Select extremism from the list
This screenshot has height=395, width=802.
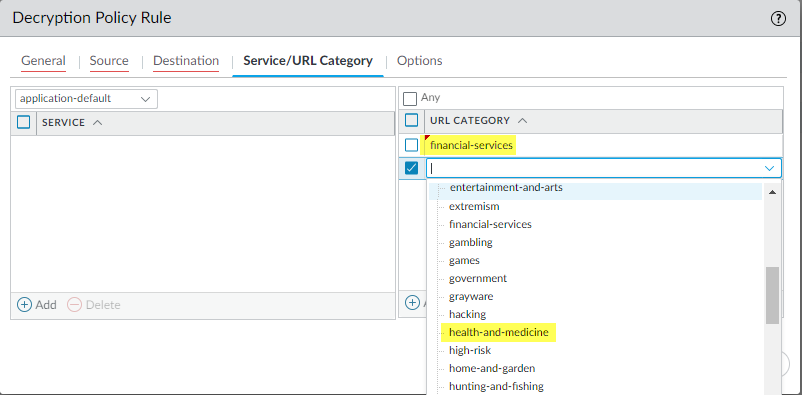(x=474, y=207)
